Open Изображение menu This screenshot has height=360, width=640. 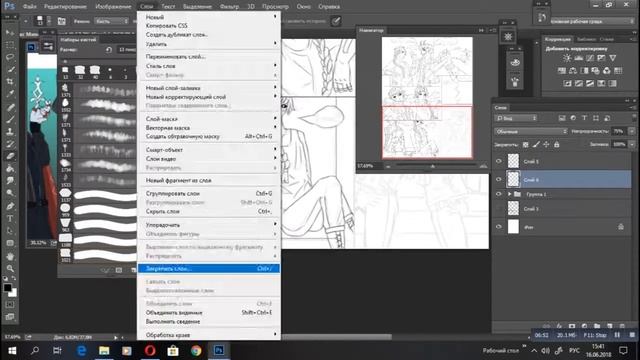click(113, 7)
